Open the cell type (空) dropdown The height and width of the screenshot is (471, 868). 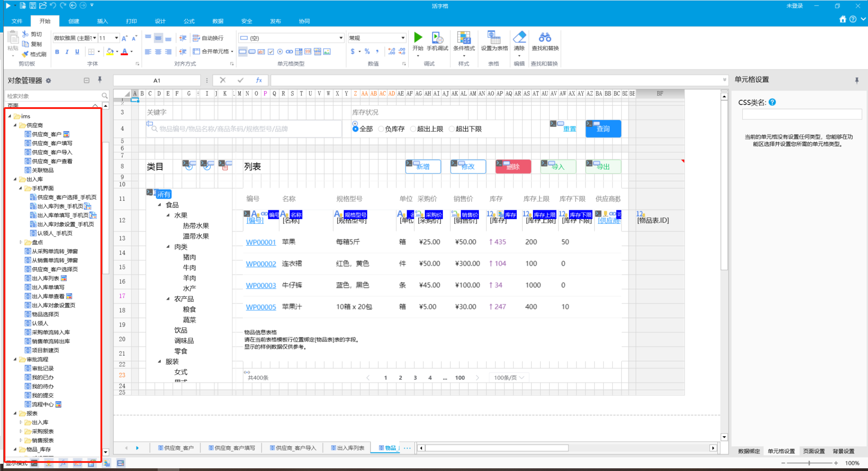(x=341, y=38)
